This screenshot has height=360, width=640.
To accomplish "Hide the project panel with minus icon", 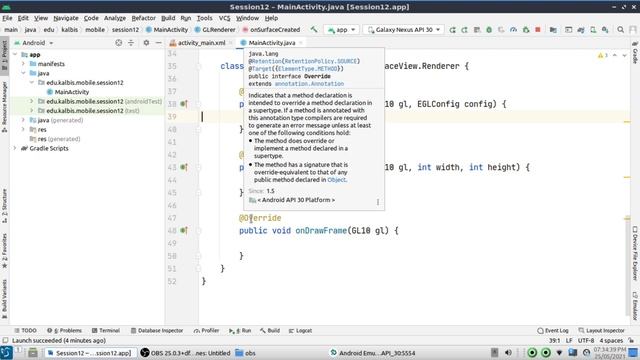I will click(158, 43).
